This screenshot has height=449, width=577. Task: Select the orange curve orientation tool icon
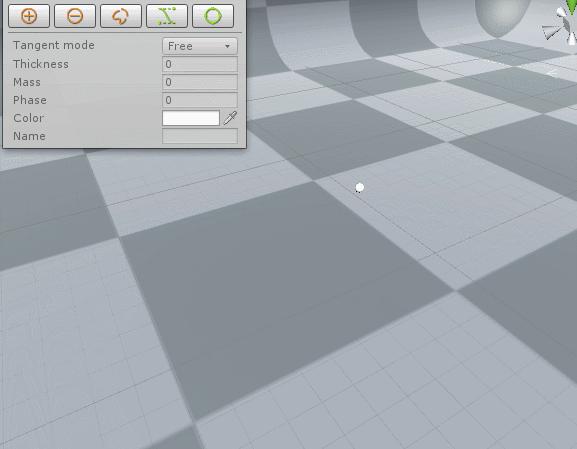[x=121, y=16]
